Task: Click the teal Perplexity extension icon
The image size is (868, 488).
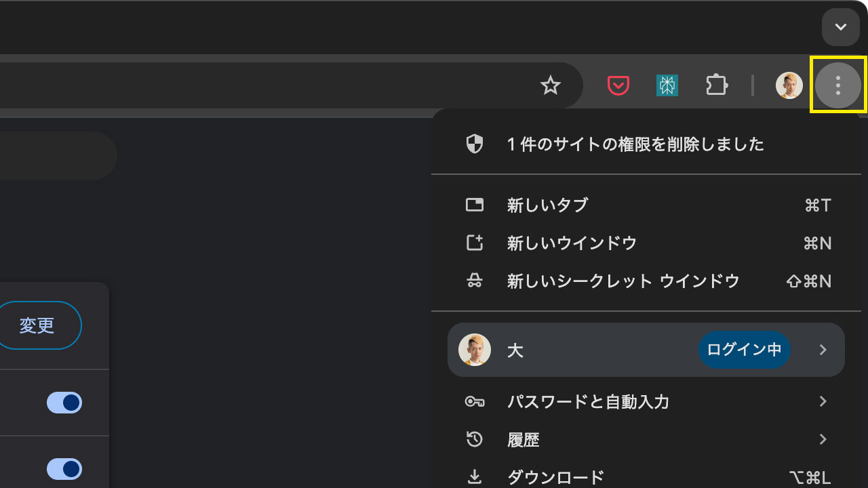Action: pos(667,85)
